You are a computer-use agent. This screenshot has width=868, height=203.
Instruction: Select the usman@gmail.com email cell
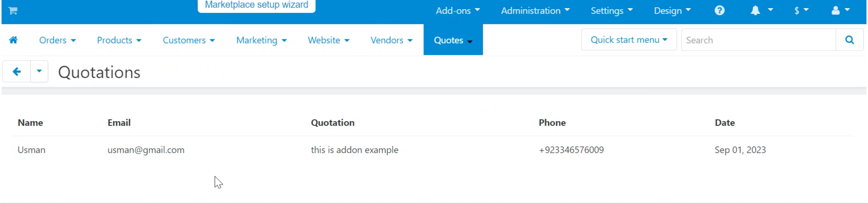tap(146, 150)
